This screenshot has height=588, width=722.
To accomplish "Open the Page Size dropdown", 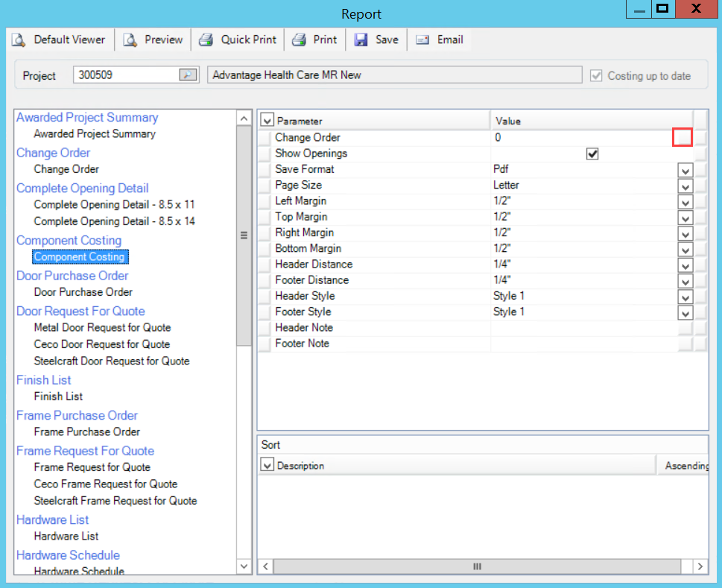I will click(685, 186).
